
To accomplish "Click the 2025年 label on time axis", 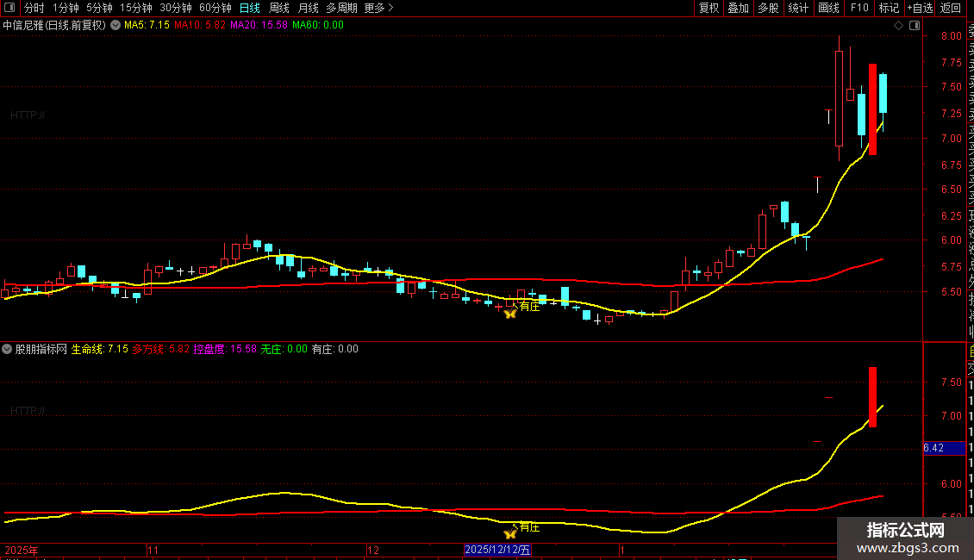I will click(x=22, y=550).
